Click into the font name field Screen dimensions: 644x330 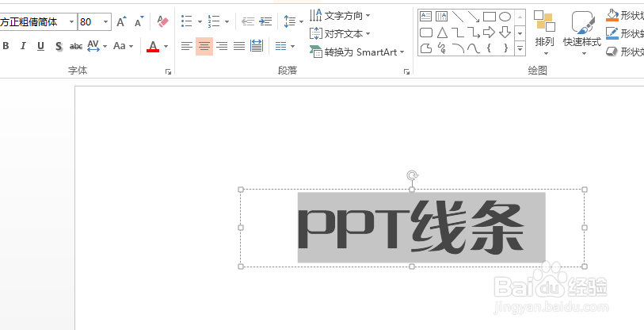click(32, 21)
